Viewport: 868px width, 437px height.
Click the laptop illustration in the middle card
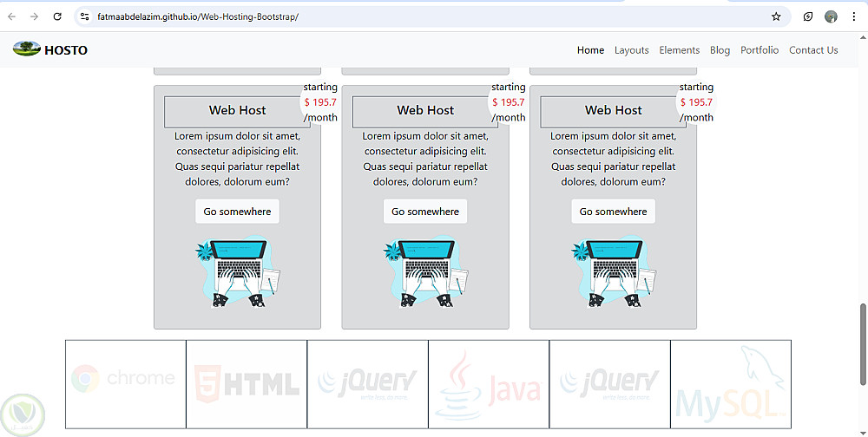pos(425,271)
